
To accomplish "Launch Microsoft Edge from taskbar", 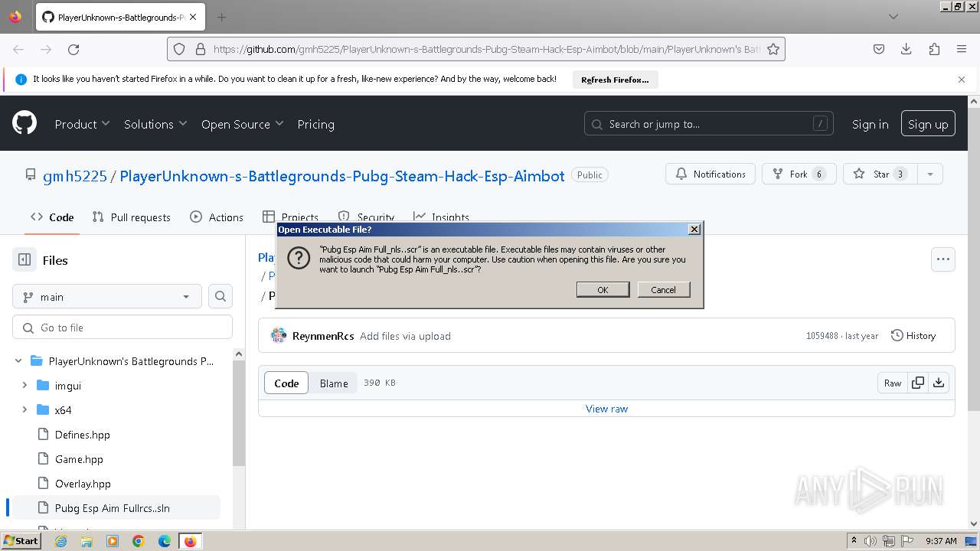I will point(165,541).
